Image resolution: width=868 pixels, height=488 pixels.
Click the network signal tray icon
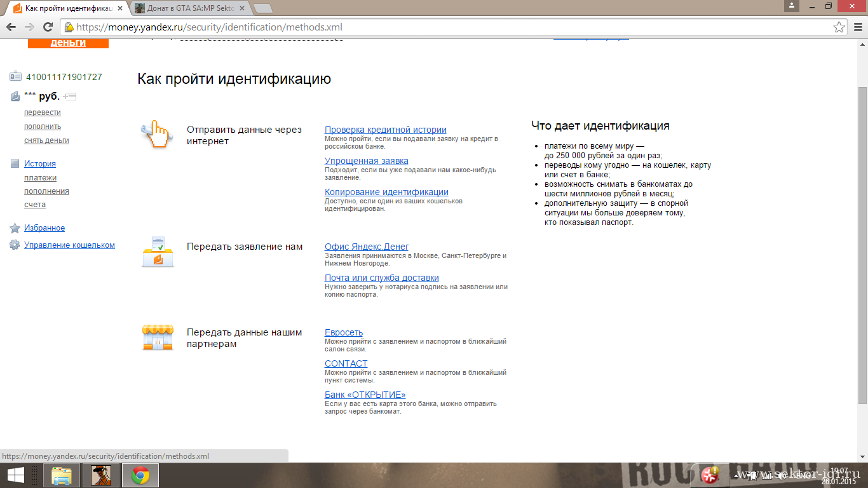[766, 475]
